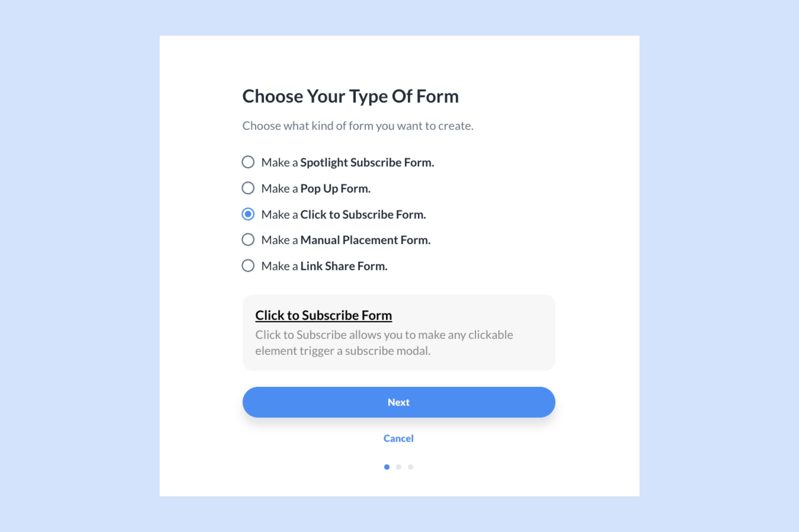Select the Link Share Form radio button
This screenshot has width=799, height=532.
(248, 266)
